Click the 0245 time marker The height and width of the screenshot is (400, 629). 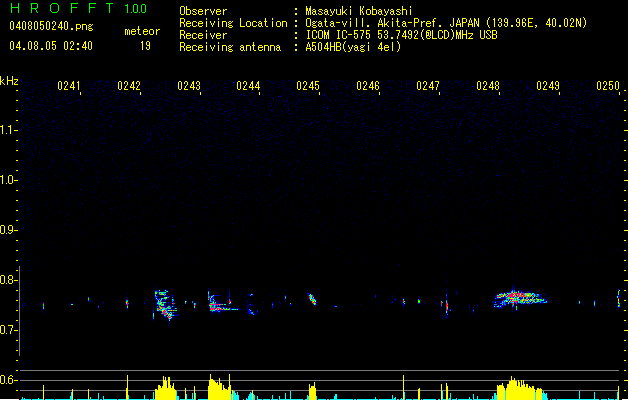click(x=308, y=86)
